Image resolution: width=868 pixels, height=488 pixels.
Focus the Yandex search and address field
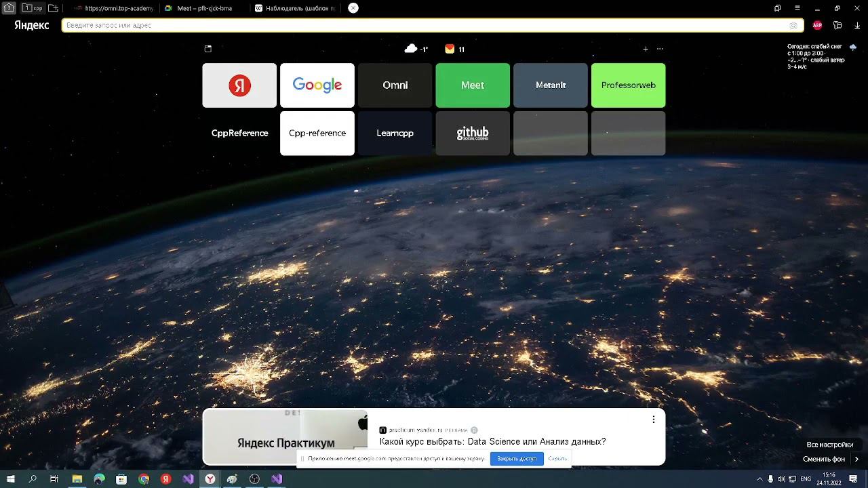point(432,25)
